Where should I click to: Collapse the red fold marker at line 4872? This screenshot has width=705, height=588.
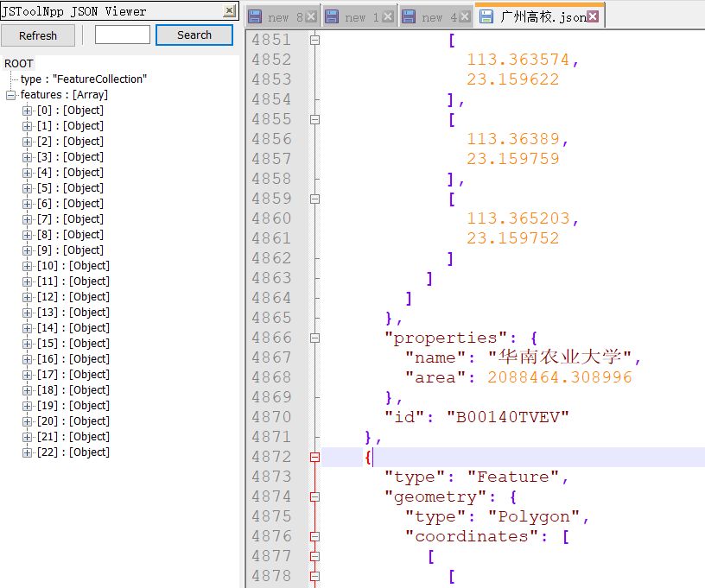click(x=314, y=458)
